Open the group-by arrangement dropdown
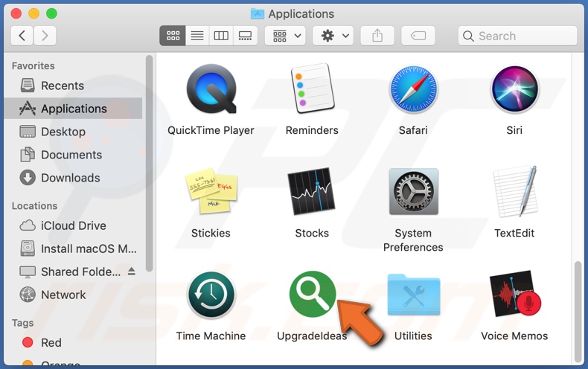The width and height of the screenshot is (588, 369). point(285,36)
